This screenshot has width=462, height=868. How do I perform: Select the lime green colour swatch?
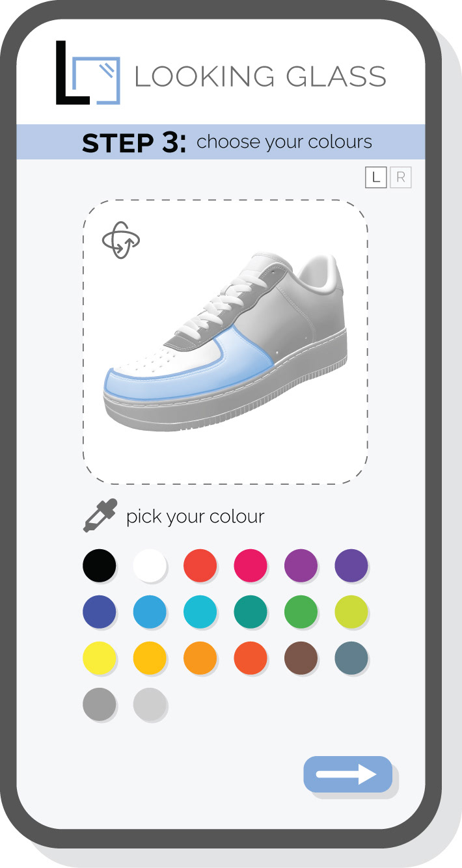point(351,612)
